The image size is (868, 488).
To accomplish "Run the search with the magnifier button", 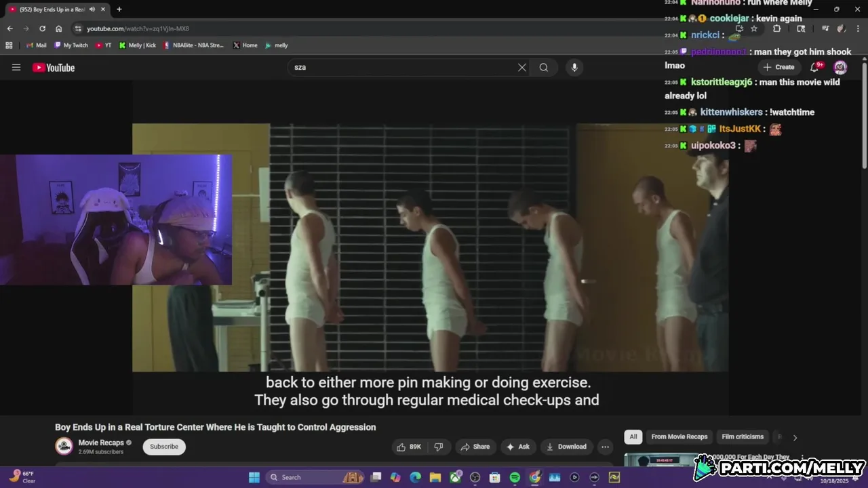I will 544,67.
